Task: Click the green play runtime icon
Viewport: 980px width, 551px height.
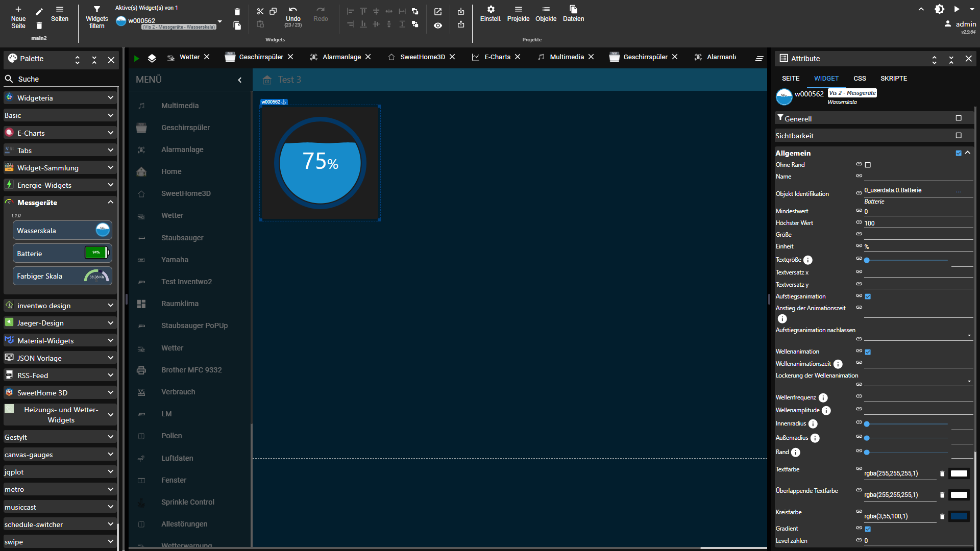Action: pos(136,58)
